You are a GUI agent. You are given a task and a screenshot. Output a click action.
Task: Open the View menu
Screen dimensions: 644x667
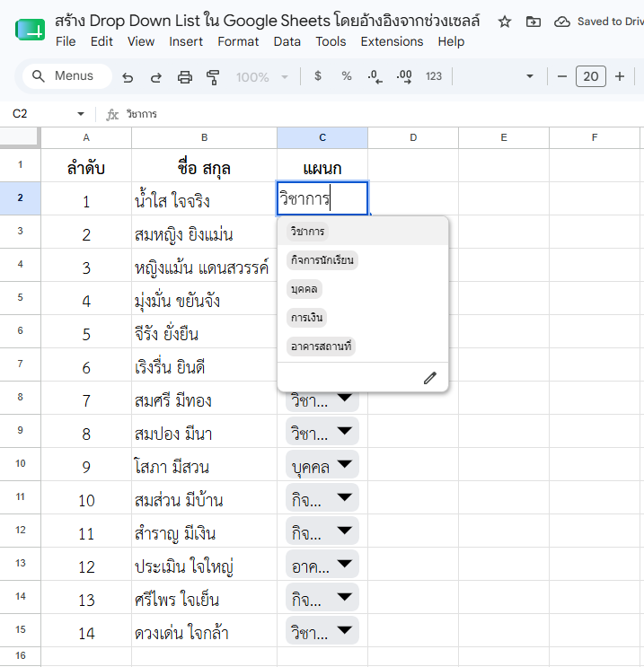[x=141, y=41]
